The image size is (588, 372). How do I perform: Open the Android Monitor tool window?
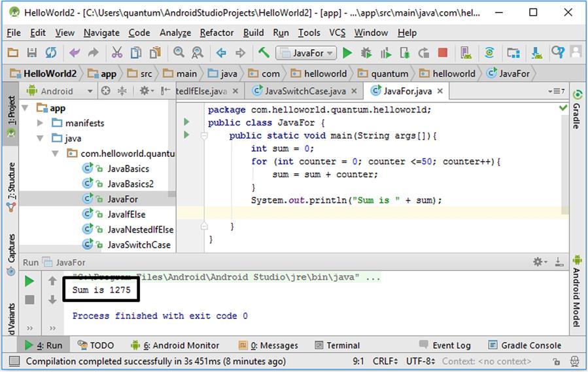[x=175, y=345]
